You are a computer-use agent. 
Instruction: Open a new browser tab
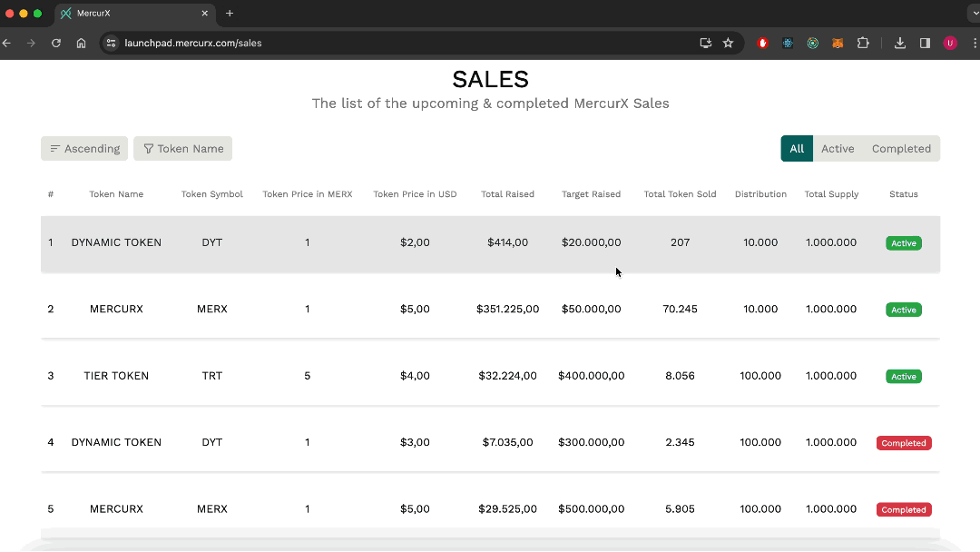coord(230,13)
